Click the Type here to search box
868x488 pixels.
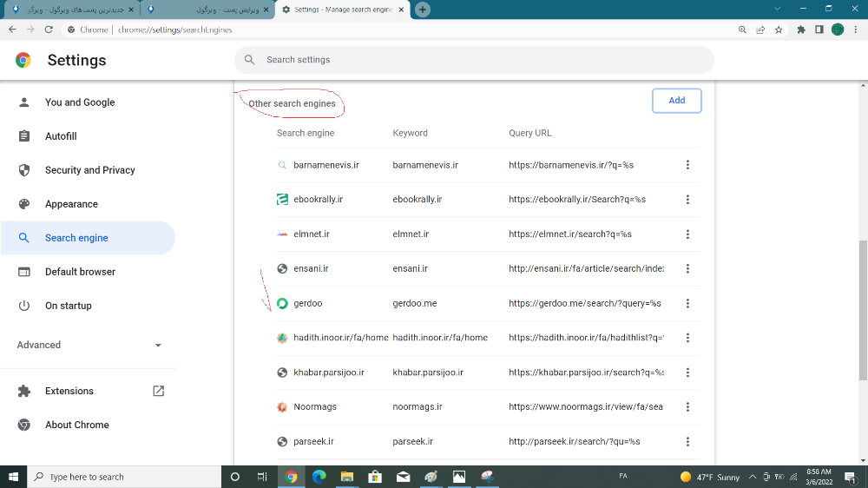(124, 477)
